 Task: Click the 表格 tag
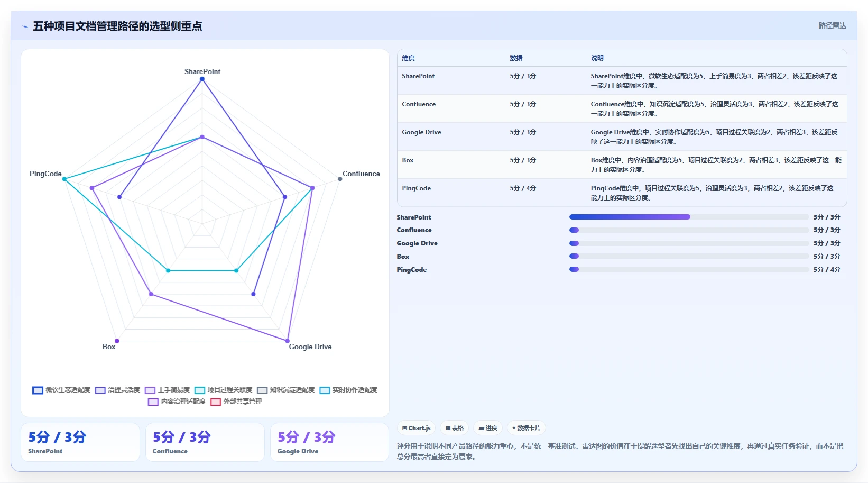pyautogui.click(x=455, y=428)
